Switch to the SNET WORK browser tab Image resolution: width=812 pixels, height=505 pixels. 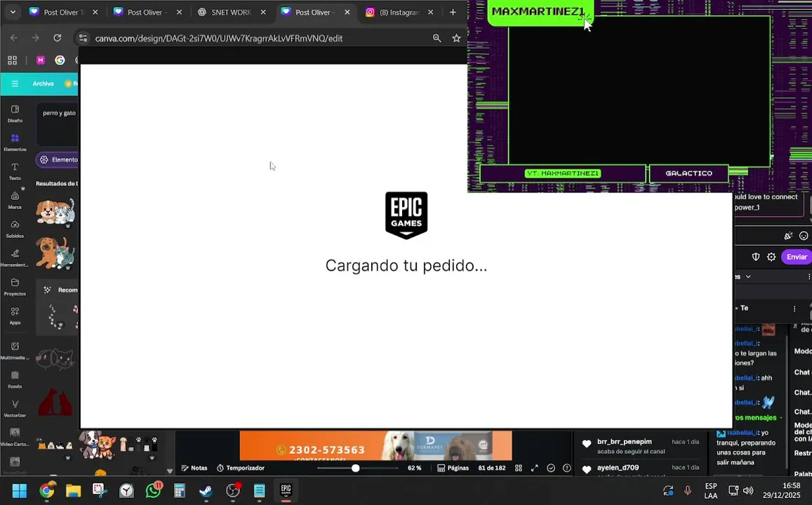(x=232, y=12)
